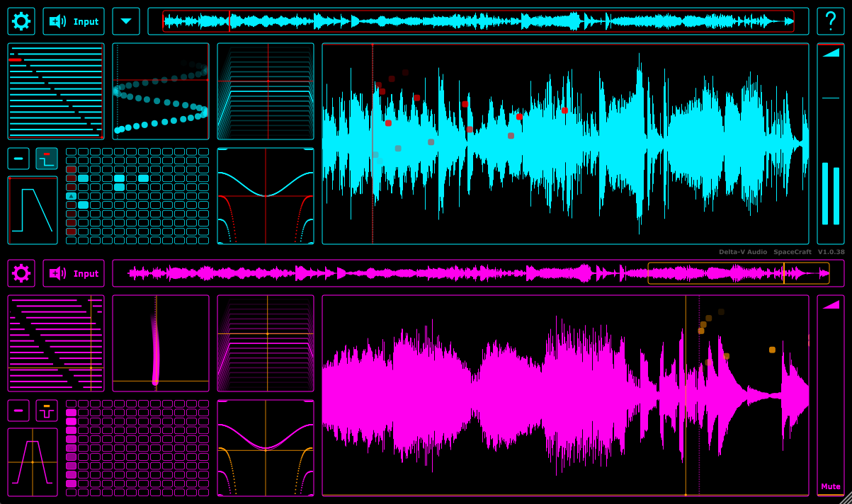Open the preset dropdown arrow at top

coord(126,21)
